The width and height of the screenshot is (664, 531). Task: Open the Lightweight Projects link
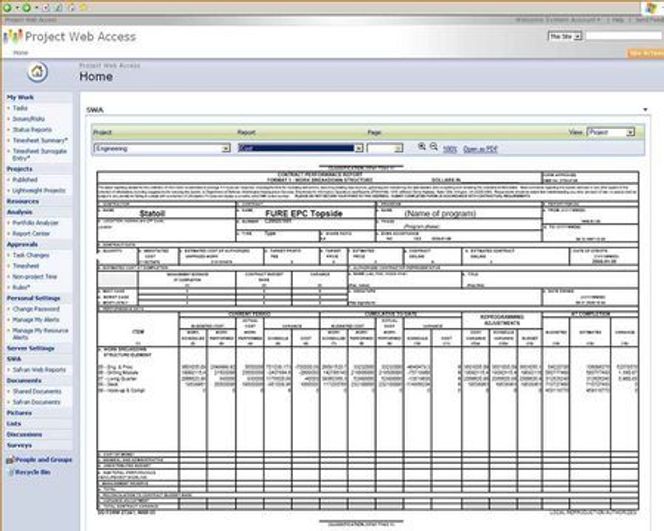tap(39, 191)
